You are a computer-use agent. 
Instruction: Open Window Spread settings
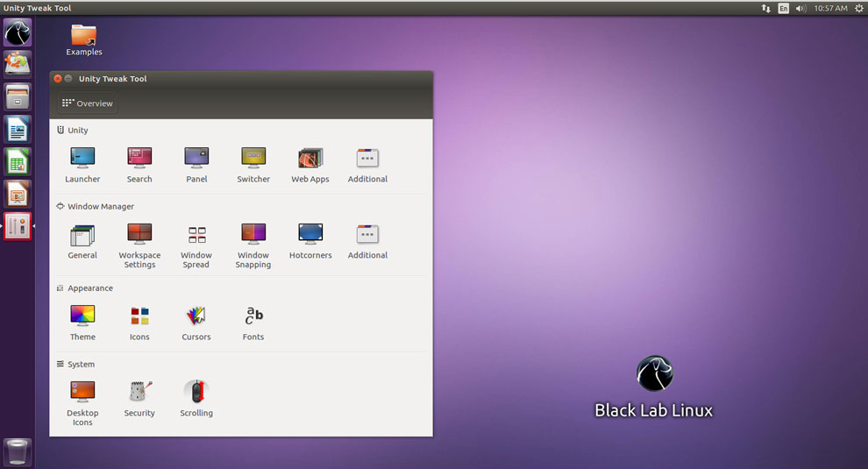point(196,245)
